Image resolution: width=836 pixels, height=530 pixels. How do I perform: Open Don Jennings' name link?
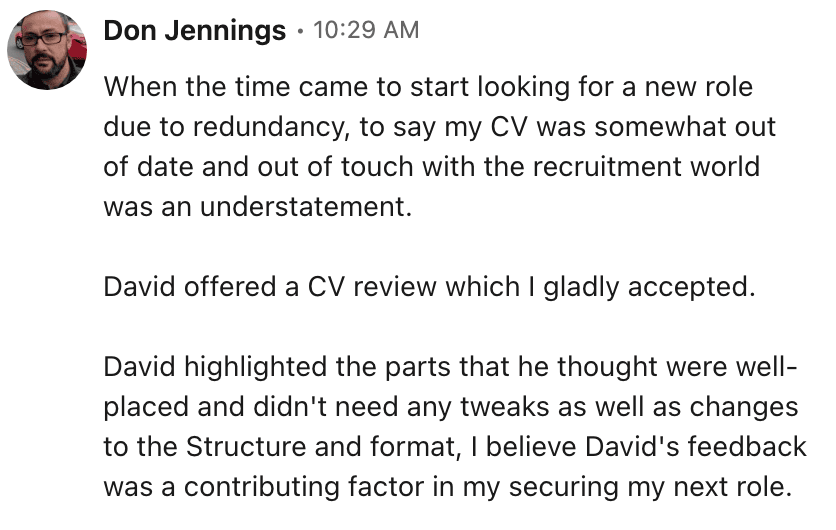194,31
